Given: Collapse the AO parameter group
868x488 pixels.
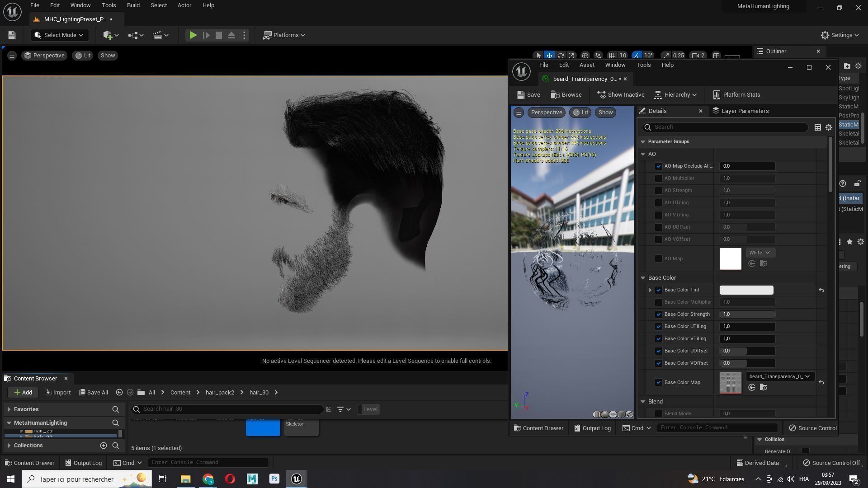Looking at the screenshot, I should [x=643, y=154].
